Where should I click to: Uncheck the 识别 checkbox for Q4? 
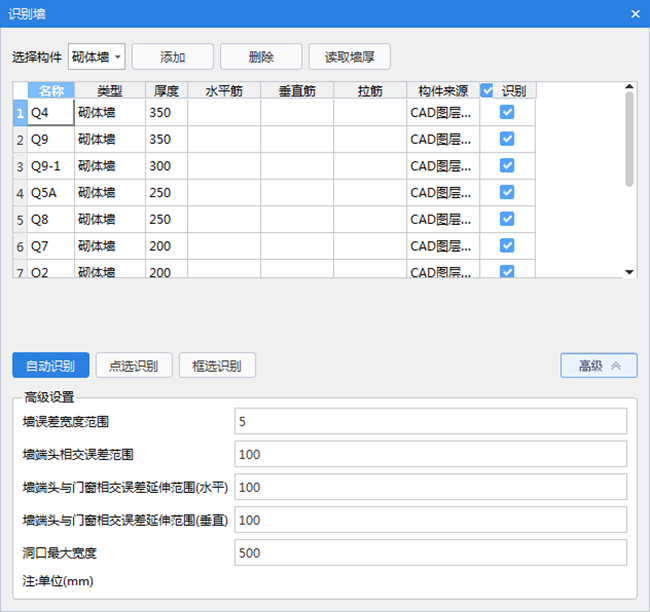(x=507, y=113)
